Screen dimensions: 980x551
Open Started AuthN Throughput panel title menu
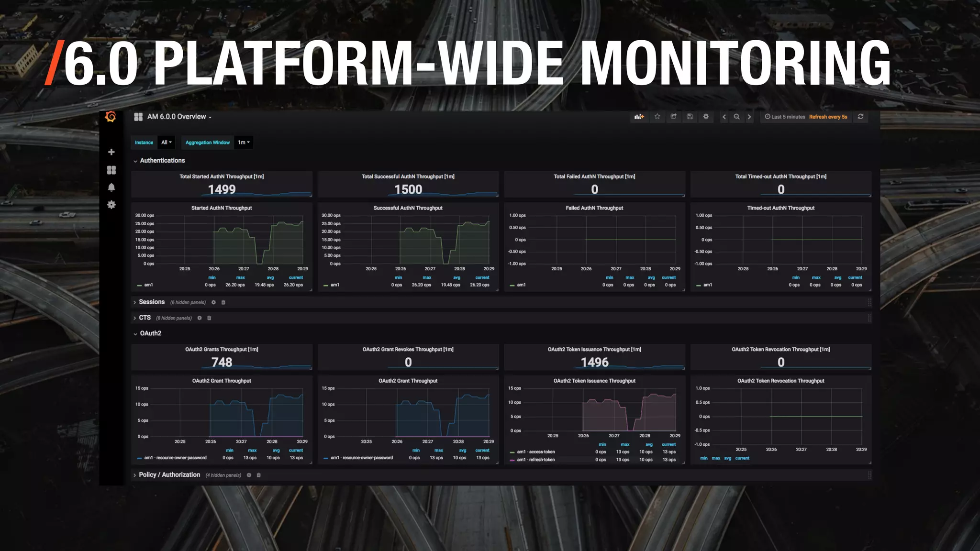222,208
